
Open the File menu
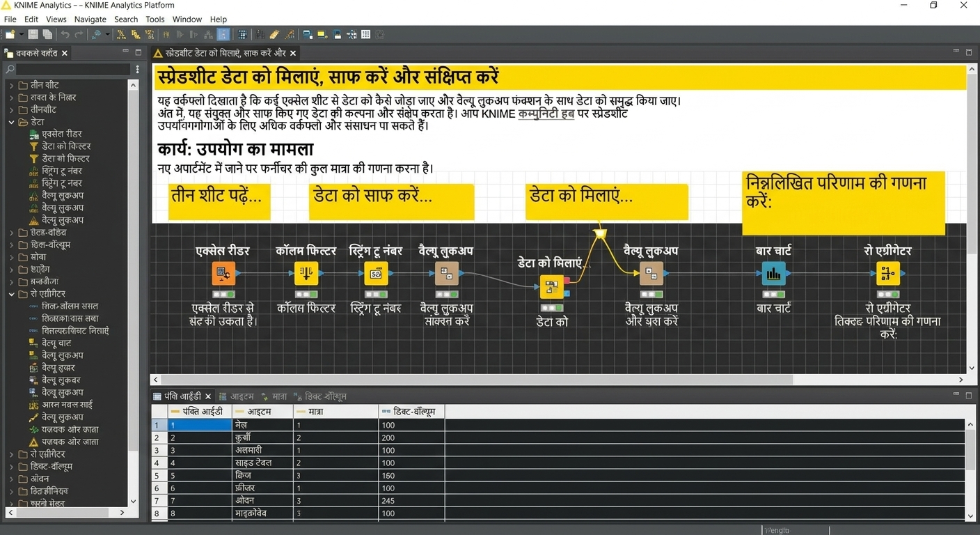tap(10, 20)
